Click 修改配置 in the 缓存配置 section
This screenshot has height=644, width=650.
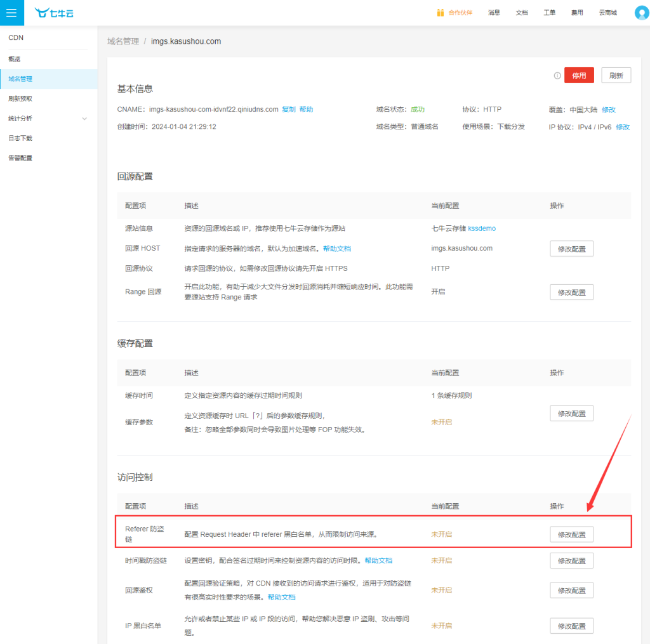(x=572, y=413)
